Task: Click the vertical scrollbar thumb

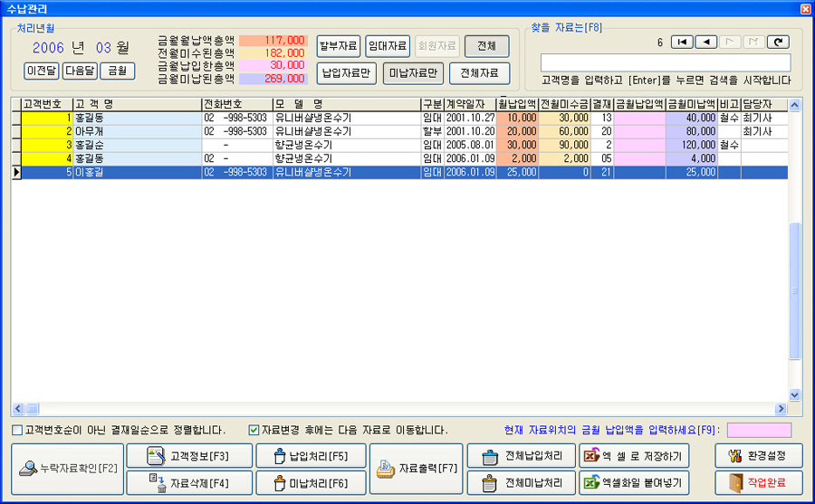Action: click(794, 291)
